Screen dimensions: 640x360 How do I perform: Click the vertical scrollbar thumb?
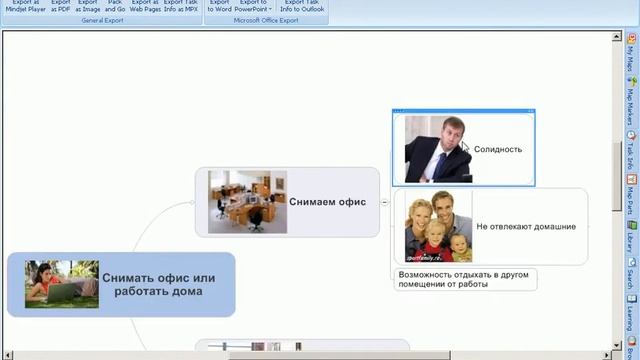pyautogui.click(x=617, y=177)
